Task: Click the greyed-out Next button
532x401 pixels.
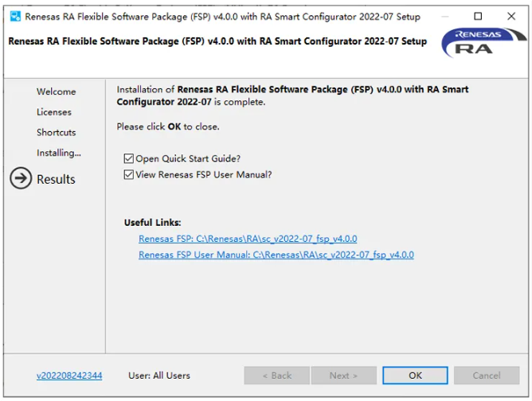Action: pos(344,376)
